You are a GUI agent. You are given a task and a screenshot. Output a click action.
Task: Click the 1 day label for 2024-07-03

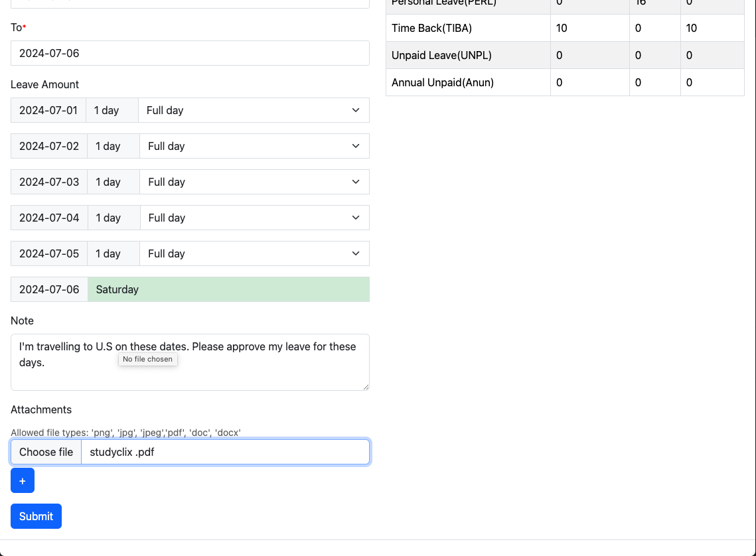coord(108,182)
